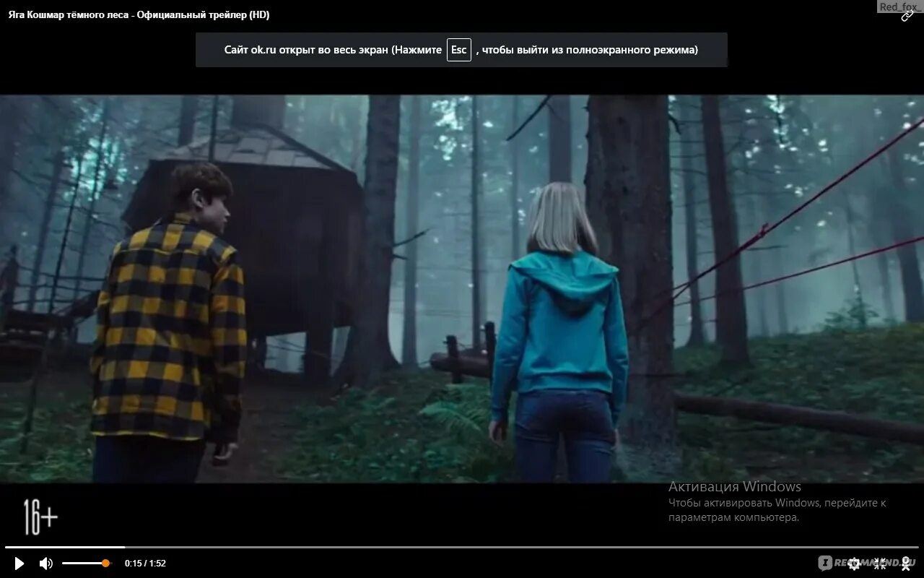924x578 pixels.
Task: Click the Esc key hint in fullscreen notice
Action: pos(459,50)
